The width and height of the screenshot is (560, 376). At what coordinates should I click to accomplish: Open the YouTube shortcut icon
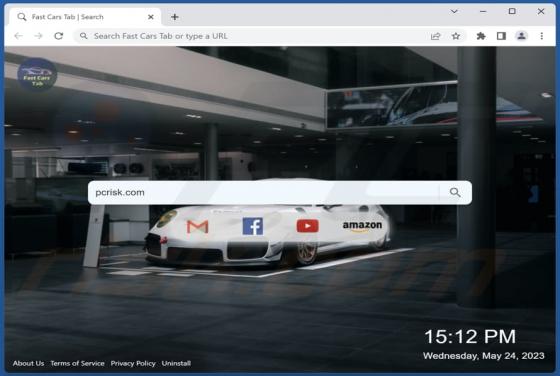(x=307, y=226)
